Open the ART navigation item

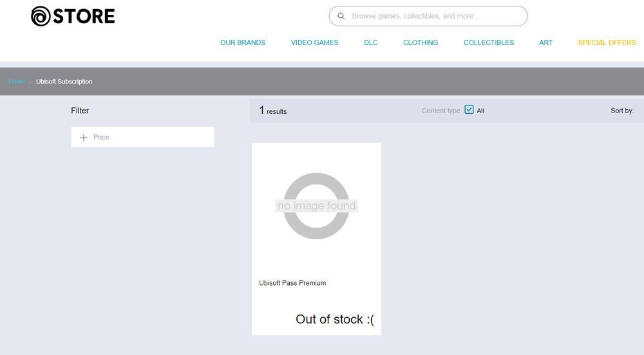[x=546, y=42]
